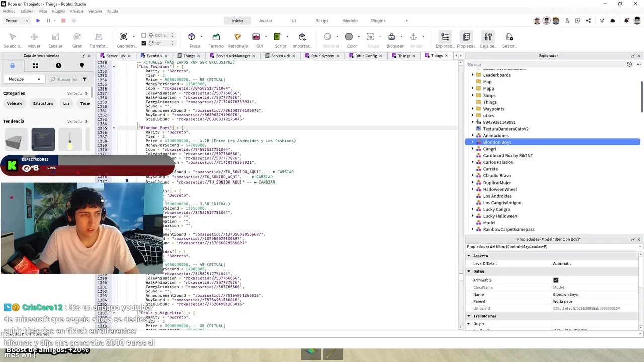Open the Modelos category dropdown
The height and width of the screenshot is (362, 644).
[x=24, y=79]
